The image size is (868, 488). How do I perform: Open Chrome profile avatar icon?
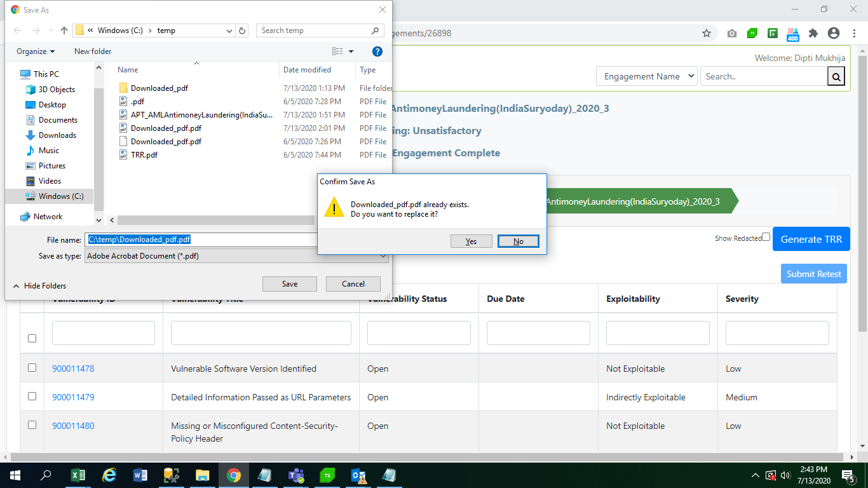point(834,33)
